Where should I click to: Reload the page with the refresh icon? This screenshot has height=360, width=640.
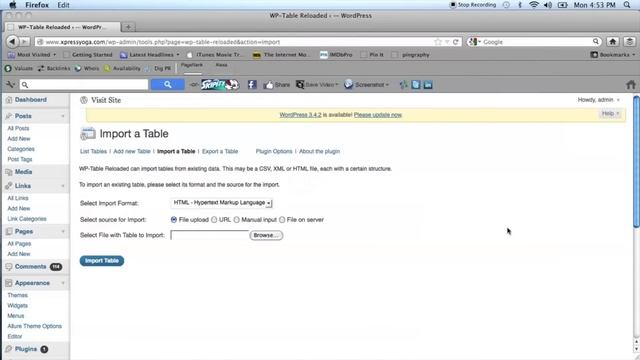tap(456, 42)
